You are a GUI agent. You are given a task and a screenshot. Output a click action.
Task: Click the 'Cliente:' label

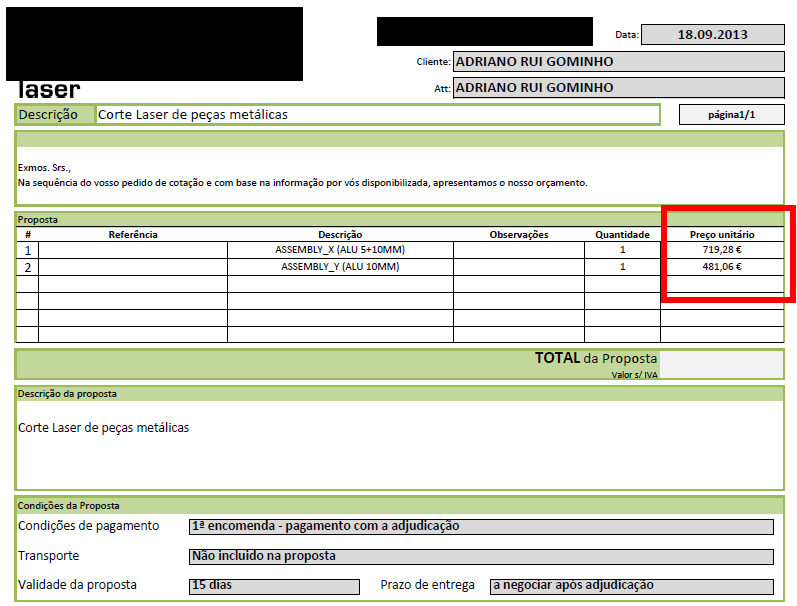click(433, 62)
